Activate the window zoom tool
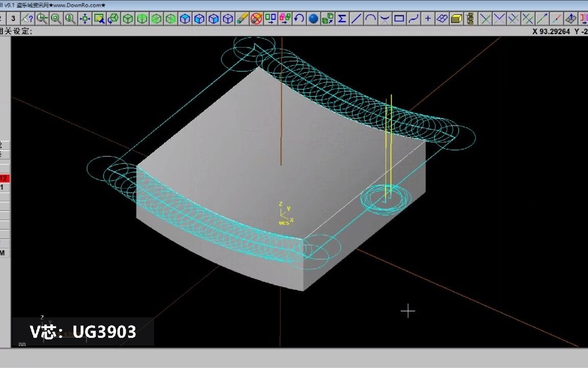Viewport: 588px width, 368px height. (x=57, y=18)
